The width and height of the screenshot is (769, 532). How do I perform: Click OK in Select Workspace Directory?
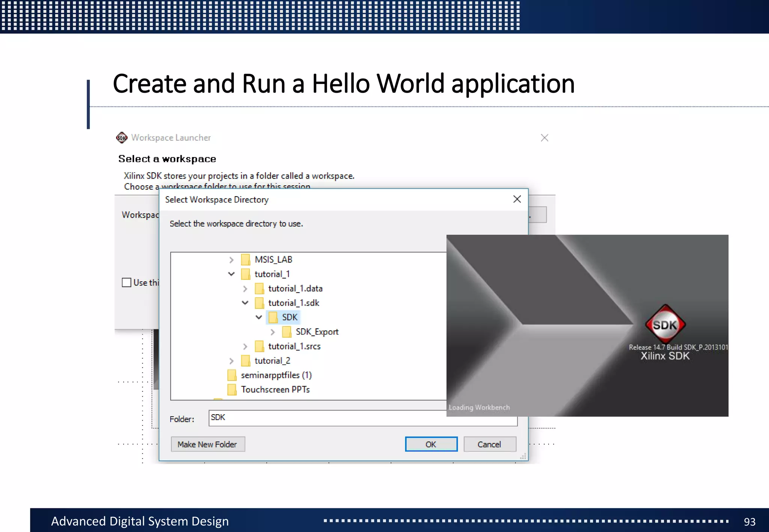(x=431, y=444)
